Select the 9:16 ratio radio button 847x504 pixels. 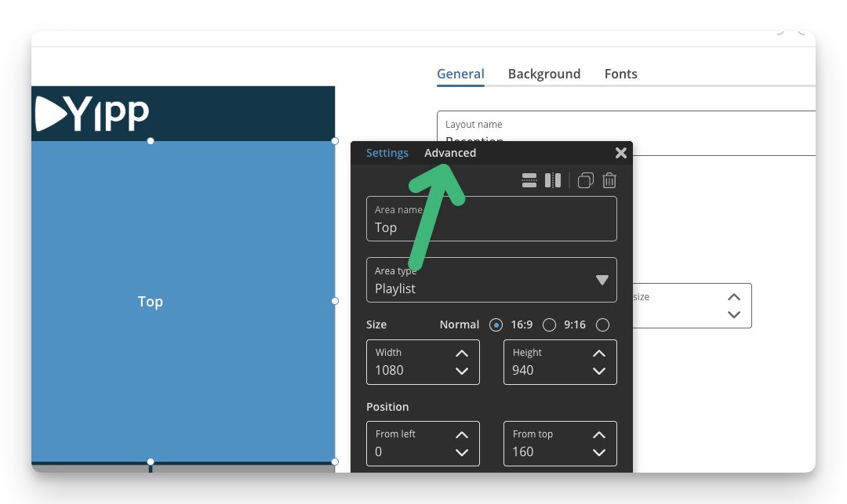(603, 325)
